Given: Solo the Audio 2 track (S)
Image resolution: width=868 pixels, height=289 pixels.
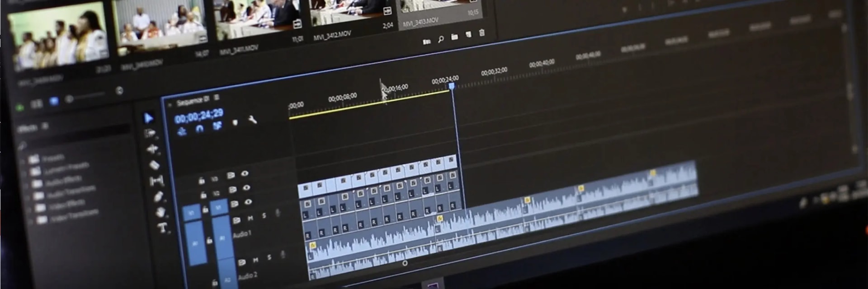Looking at the screenshot, I should 269,257.
